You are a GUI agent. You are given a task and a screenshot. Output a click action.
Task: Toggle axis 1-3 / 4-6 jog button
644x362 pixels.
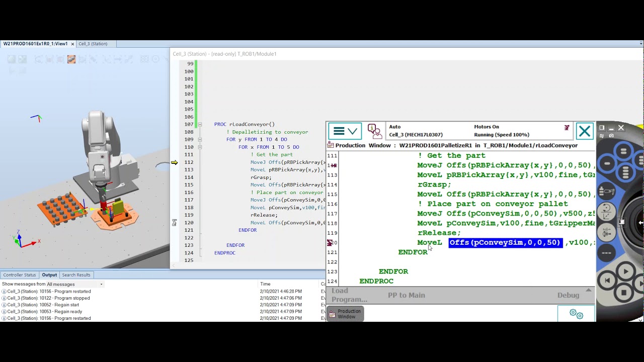(x=607, y=232)
